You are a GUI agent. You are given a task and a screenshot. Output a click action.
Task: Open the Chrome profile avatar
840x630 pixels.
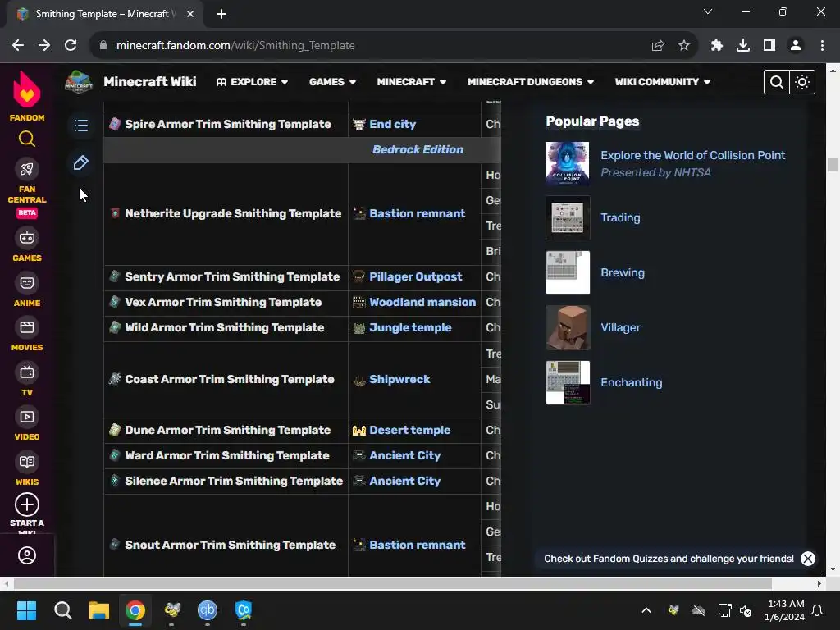click(x=796, y=46)
